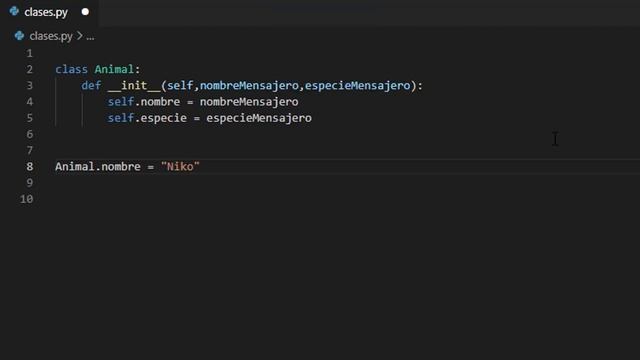Click '.especie' attribute on line 5
The image size is (640, 360).
(160, 118)
